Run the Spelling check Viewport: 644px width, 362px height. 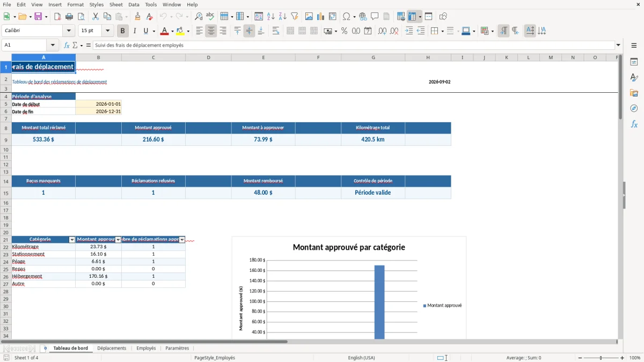(x=210, y=17)
